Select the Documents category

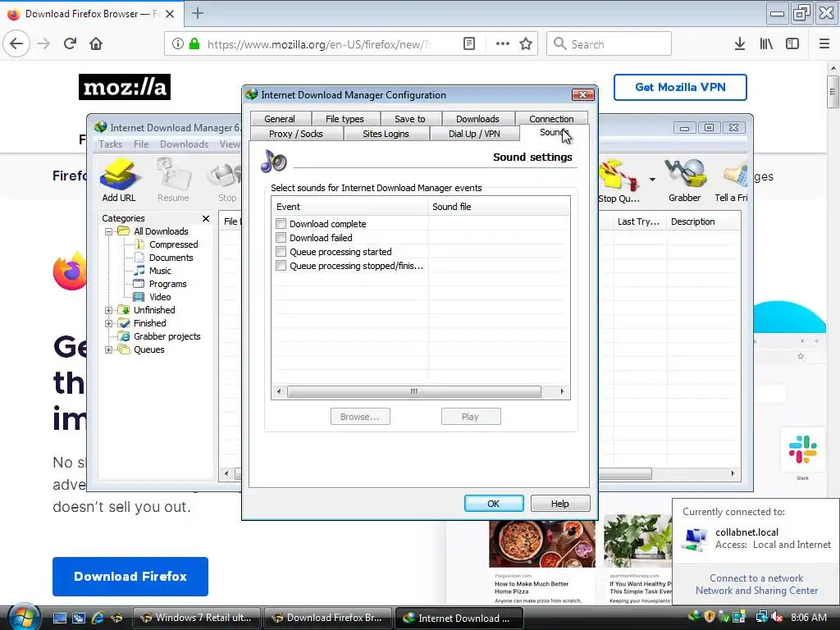coord(171,258)
